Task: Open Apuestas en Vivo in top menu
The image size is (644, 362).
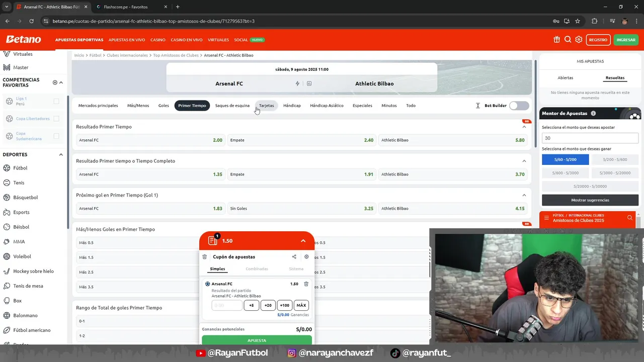Action: tap(127, 40)
